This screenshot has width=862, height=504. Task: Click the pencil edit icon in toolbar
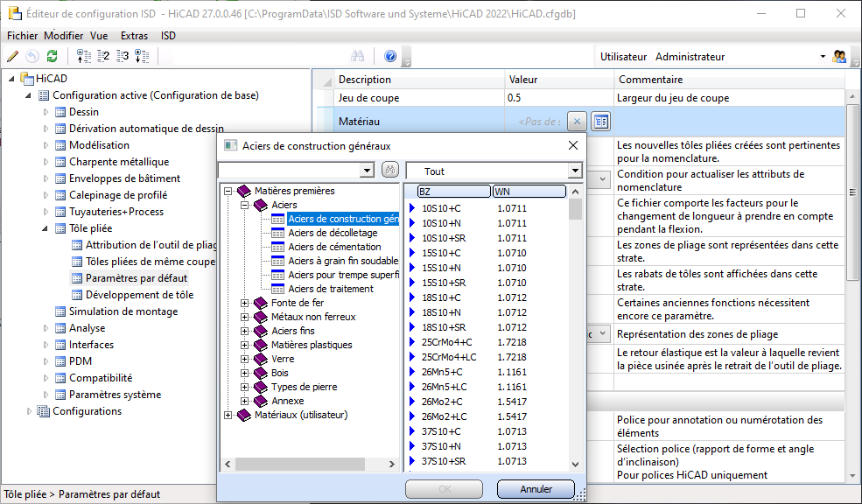[x=12, y=56]
